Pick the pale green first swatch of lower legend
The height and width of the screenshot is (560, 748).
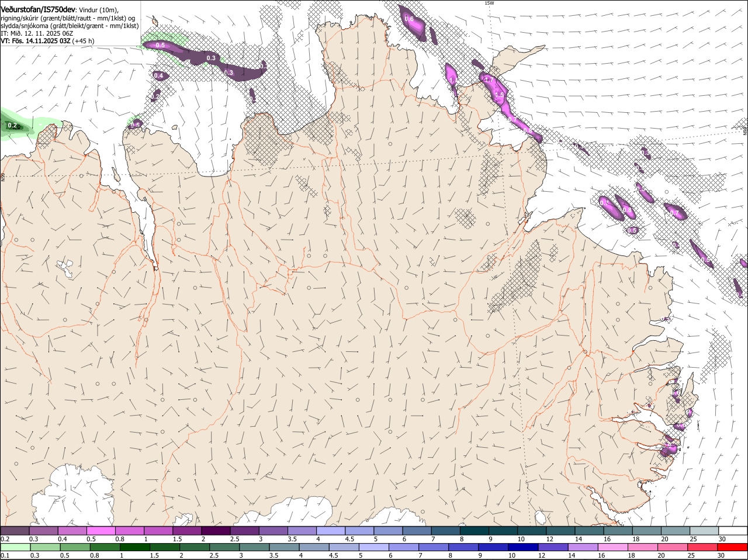pyautogui.click(x=15, y=547)
